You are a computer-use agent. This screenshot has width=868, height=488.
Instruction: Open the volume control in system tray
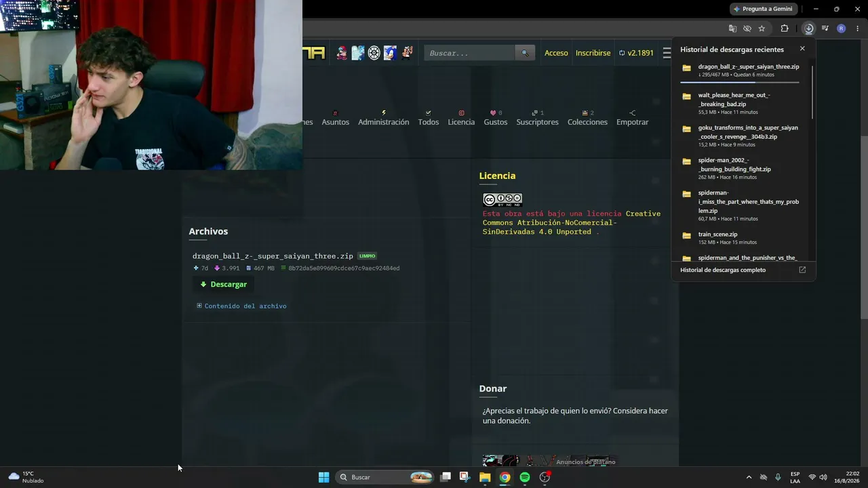pyautogui.click(x=823, y=477)
